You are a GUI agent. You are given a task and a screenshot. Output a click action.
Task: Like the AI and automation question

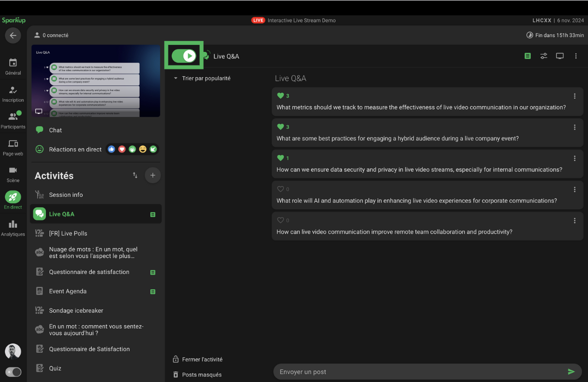tap(280, 189)
